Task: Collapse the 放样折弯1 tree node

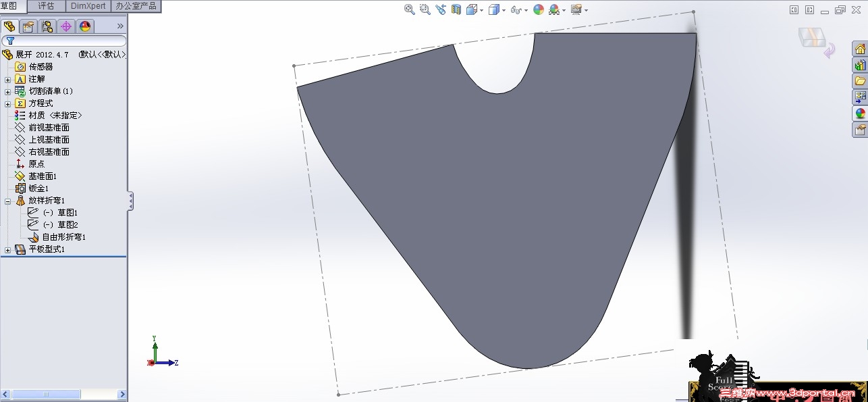Action: coord(7,201)
